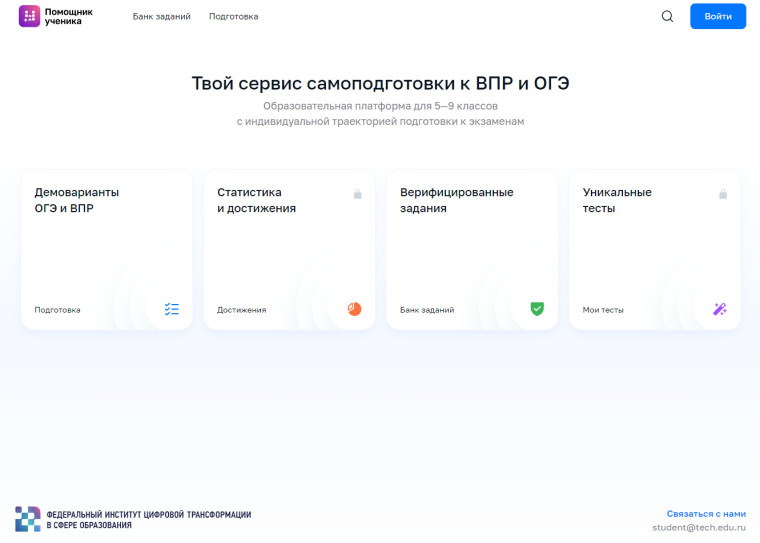Open the Верифицированные задания card
Image resolution: width=760 pixels, height=543 pixels.
[x=472, y=250]
